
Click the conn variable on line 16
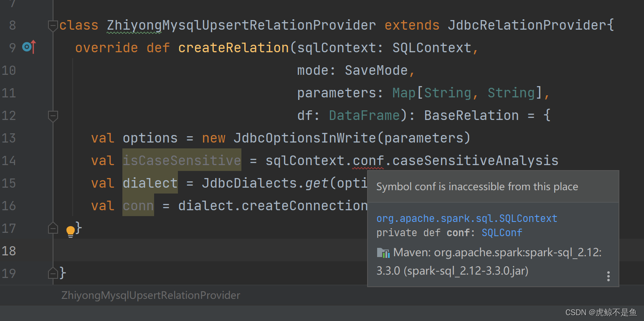click(x=138, y=206)
